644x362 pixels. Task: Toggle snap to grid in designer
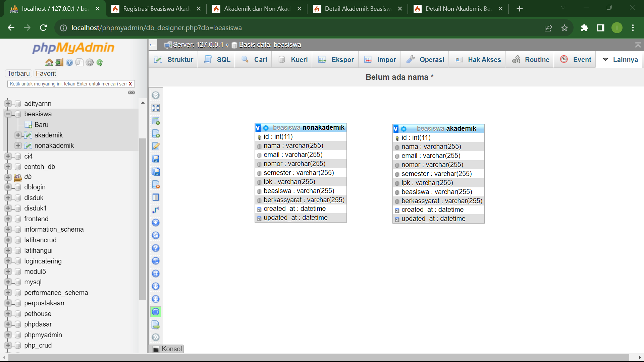click(x=156, y=274)
